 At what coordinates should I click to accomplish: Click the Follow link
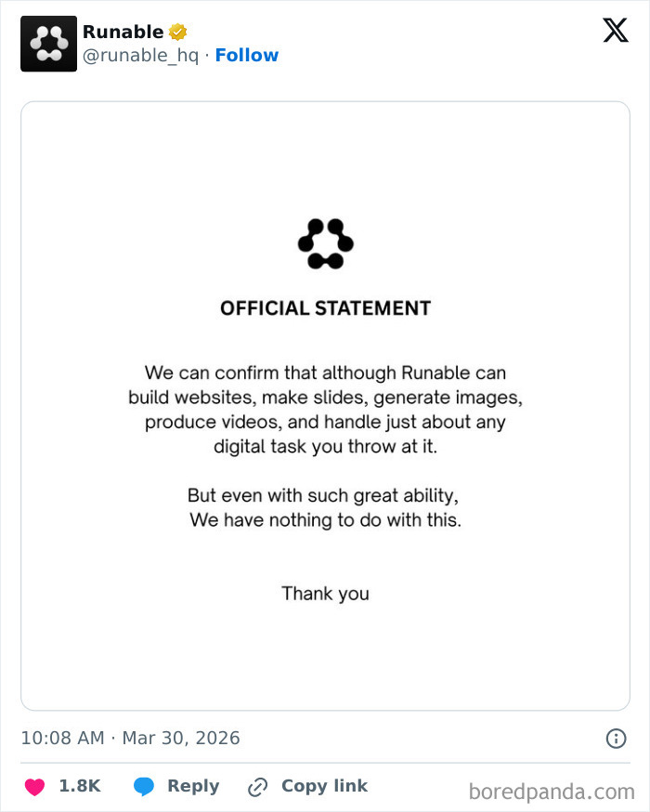(x=246, y=55)
